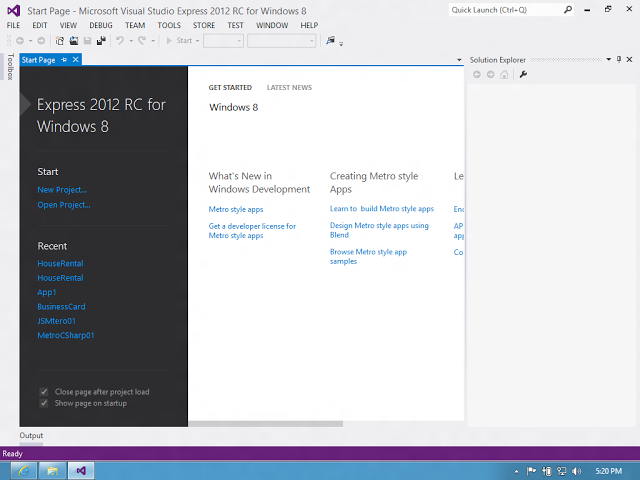This screenshot has width=640, height=480.
Task: Click Browse Metro style app samples link
Action: click(368, 256)
